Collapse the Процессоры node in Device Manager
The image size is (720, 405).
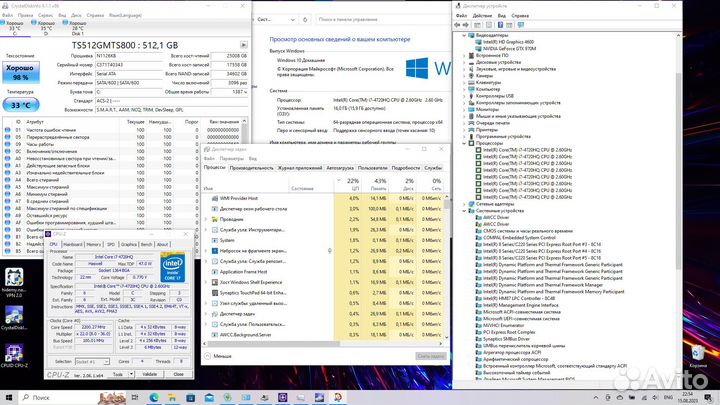click(464, 143)
